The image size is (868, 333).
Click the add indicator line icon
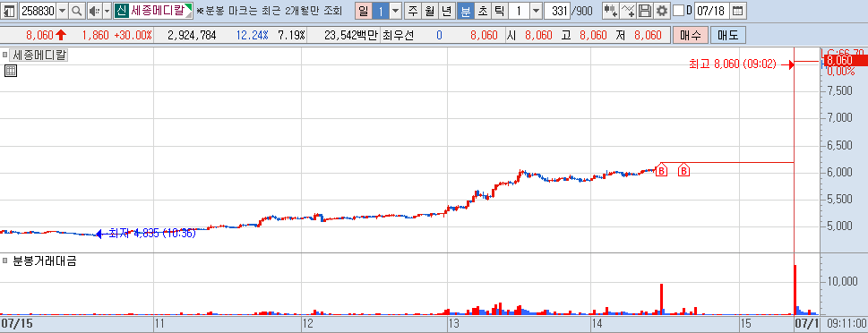pyautogui.click(x=628, y=11)
